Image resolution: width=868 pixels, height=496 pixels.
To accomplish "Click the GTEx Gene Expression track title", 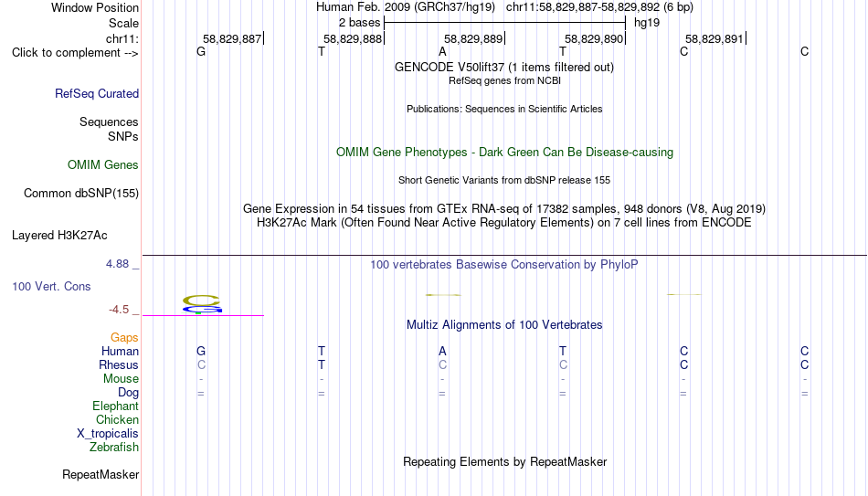I will coord(504,209).
